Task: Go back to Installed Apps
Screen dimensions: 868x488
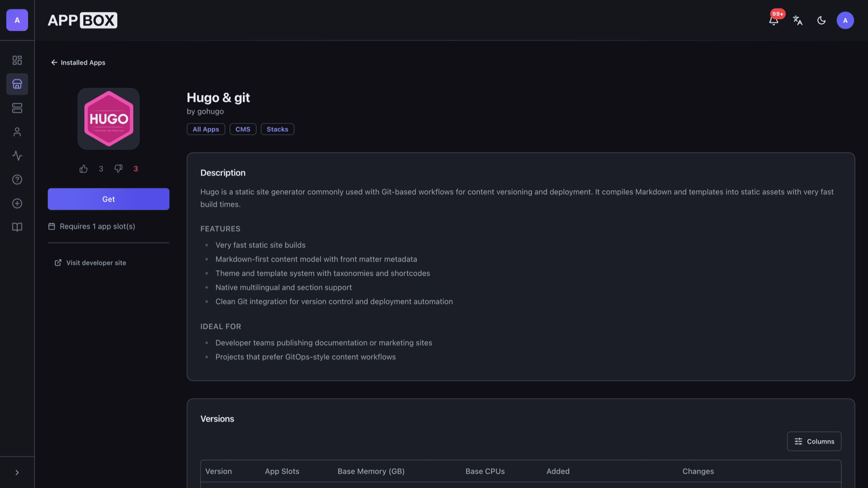Action: (78, 62)
